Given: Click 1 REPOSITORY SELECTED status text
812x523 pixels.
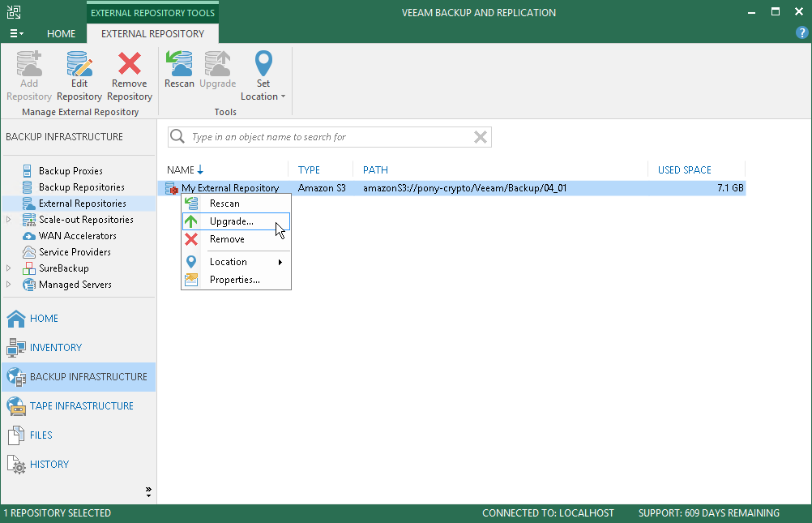Looking at the screenshot, I should pyautogui.click(x=58, y=513).
